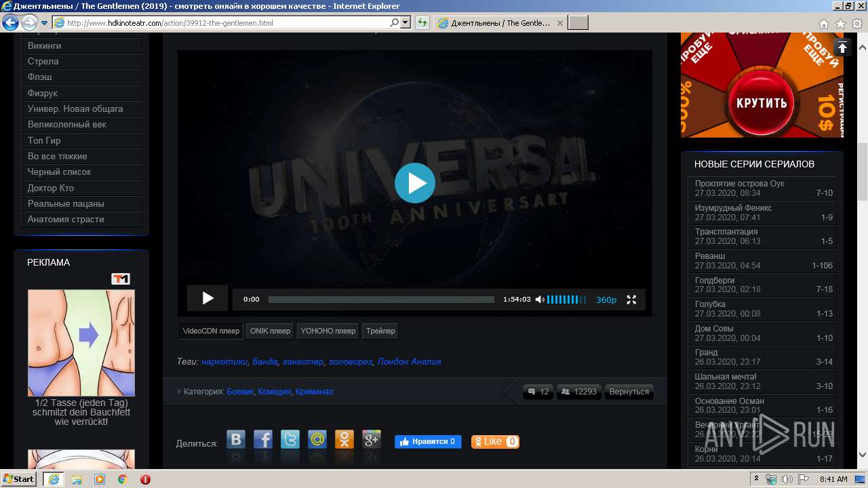The image size is (868, 488).
Task: Seek along the video progress bar
Action: [x=381, y=300]
